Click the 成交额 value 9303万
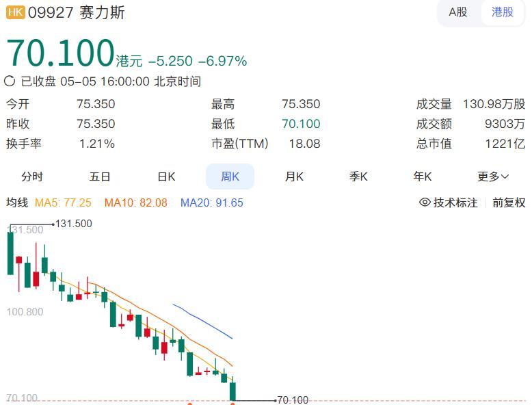Screen dimensions: 532x405 [x=505, y=124]
